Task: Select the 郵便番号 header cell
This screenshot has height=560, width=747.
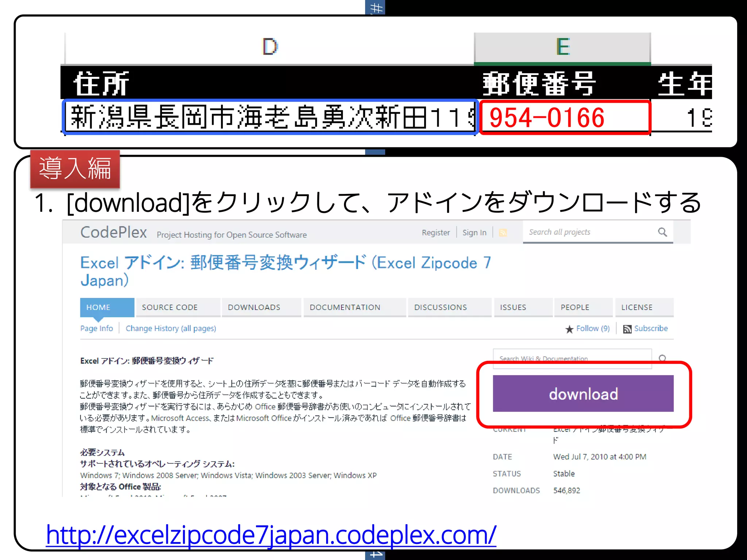Action: pos(563,83)
